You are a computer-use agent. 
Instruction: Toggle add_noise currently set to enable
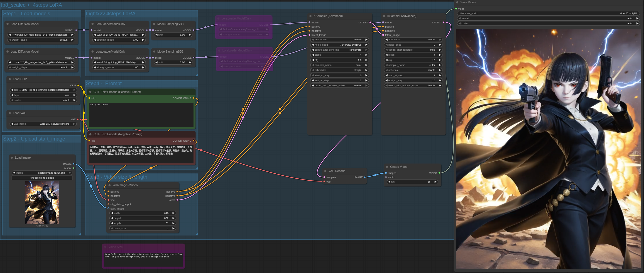(x=339, y=40)
